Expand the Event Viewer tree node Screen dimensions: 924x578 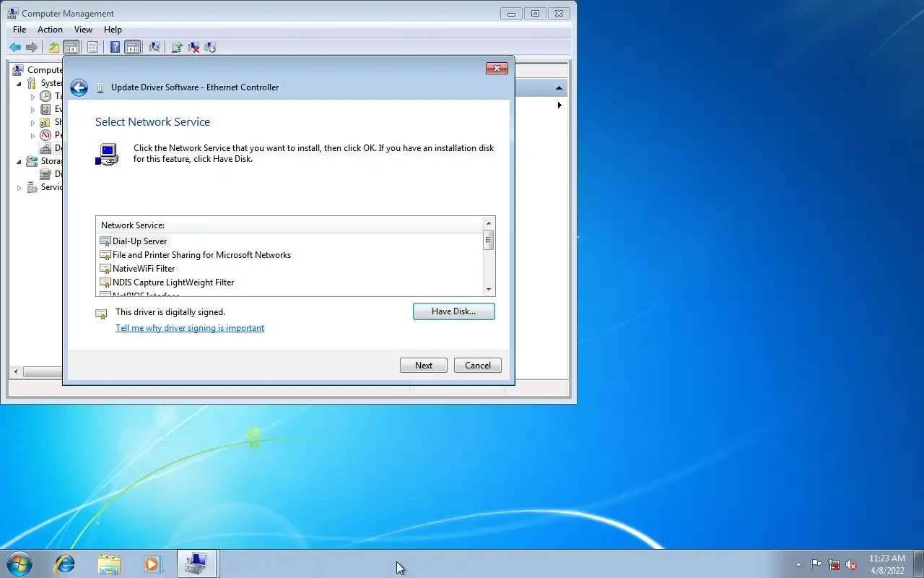32,109
